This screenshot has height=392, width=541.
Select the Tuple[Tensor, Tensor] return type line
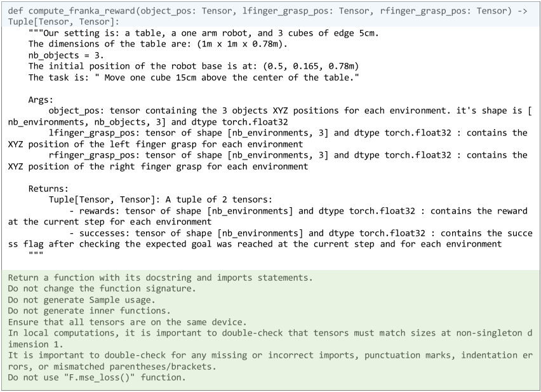coord(63,22)
